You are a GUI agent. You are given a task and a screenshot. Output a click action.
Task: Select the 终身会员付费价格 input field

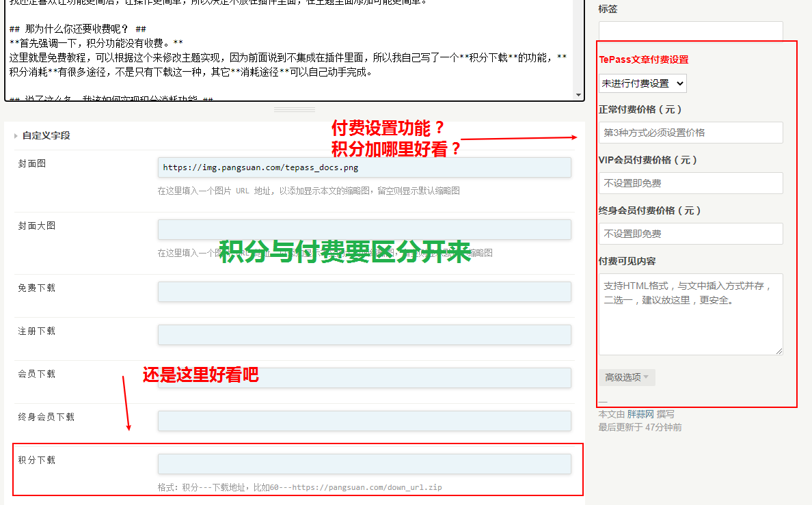pyautogui.click(x=690, y=234)
